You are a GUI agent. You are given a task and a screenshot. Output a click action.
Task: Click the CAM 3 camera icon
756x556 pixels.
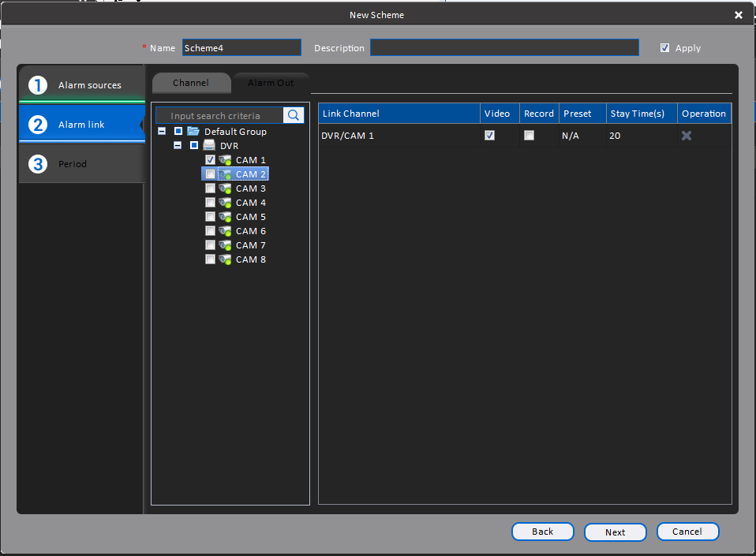tap(225, 188)
